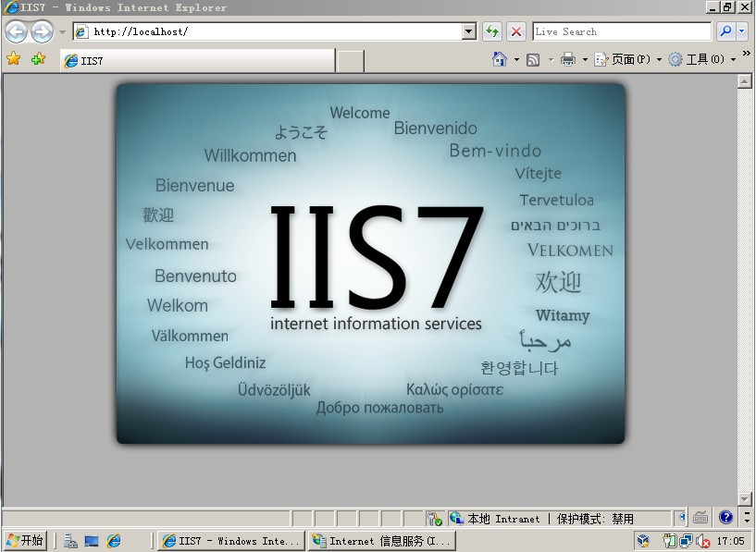Click the 保护模式: 禁用 status text
756x552 pixels.
pos(595,519)
